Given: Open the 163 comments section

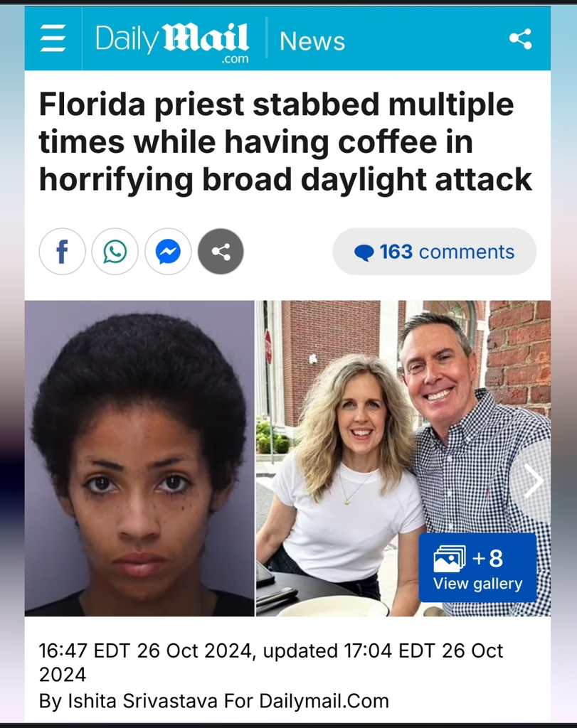Looking at the screenshot, I should pyautogui.click(x=435, y=251).
